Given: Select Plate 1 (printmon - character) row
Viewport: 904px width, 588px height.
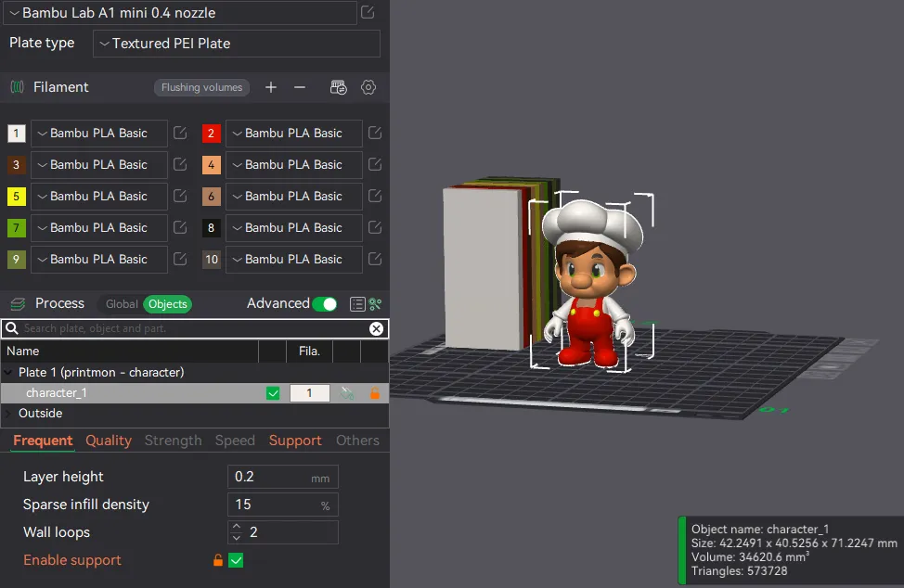Looking at the screenshot, I should pyautogui.click(x=195, y=373).
